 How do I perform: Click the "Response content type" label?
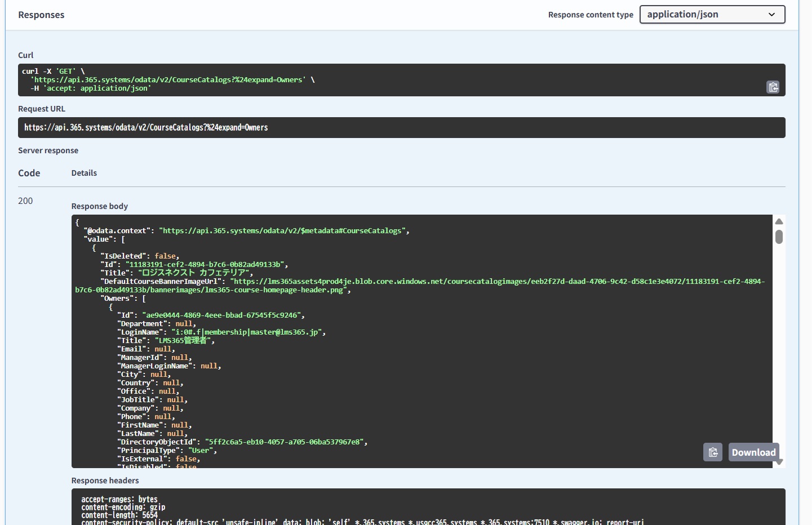pyautogui.click(x=591, y=15)
